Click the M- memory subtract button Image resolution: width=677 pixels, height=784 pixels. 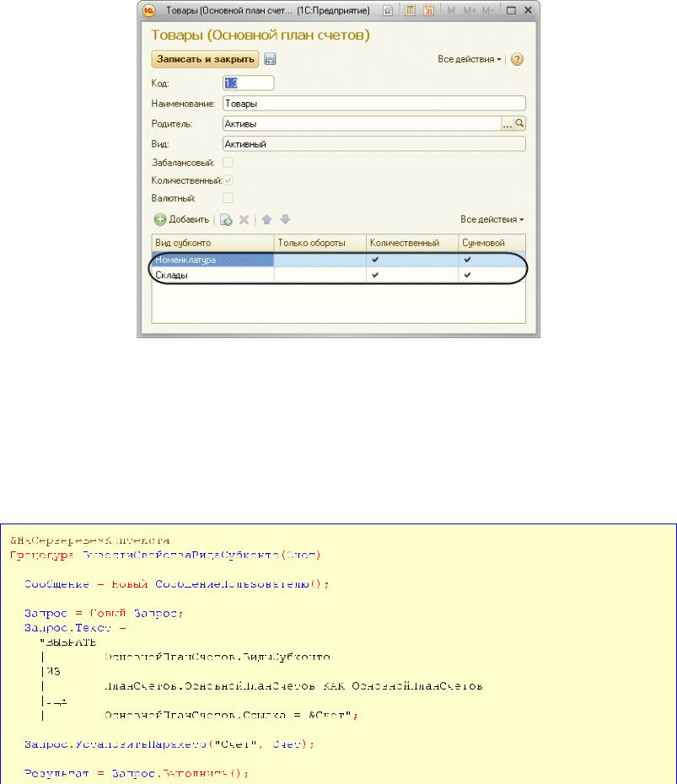click(x=488, y=10)
